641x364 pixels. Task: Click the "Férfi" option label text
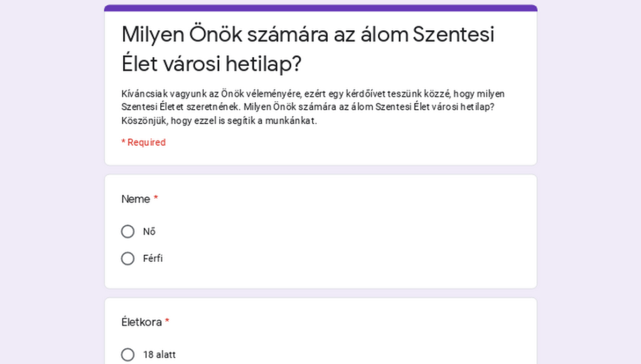point(153,259)
